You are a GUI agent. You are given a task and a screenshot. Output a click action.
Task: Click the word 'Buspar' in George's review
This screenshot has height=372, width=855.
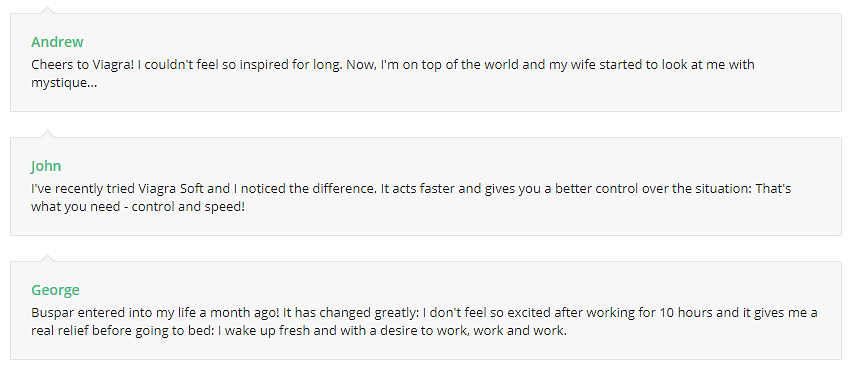[x=53, y=313]
